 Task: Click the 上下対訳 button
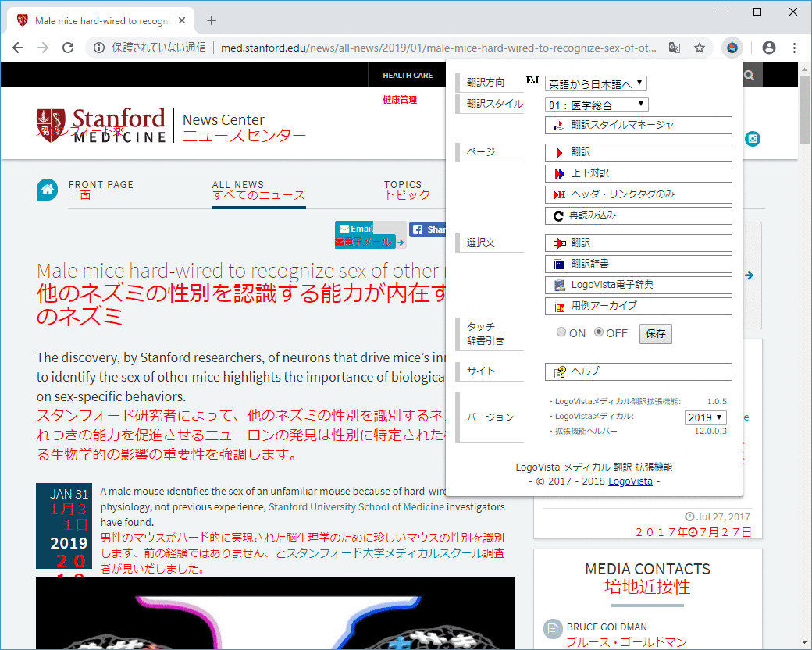639,173
